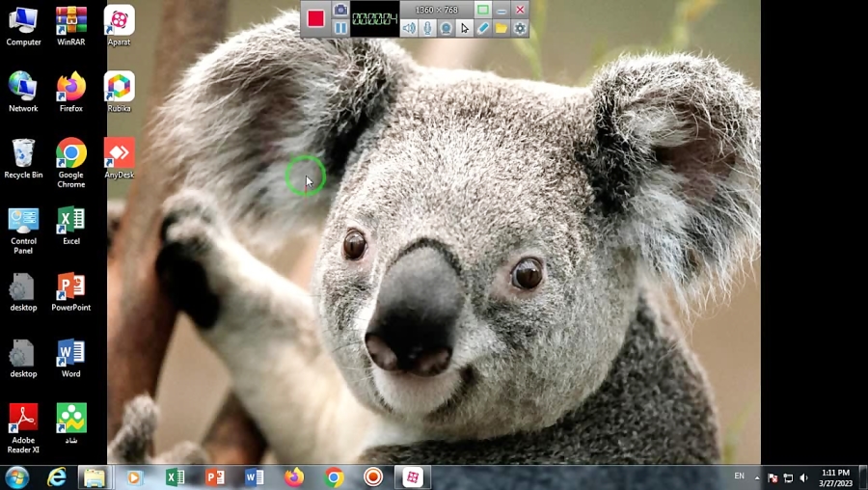Screen dimensions: 868x490
Task: Open volume control tray icon
Action: [x=803, y=477]
